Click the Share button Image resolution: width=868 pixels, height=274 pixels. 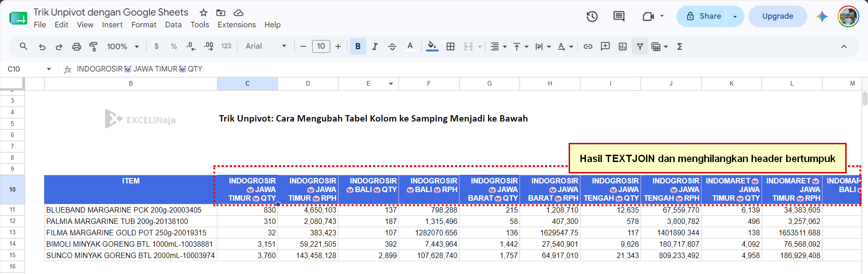click(x=701, y=16)
